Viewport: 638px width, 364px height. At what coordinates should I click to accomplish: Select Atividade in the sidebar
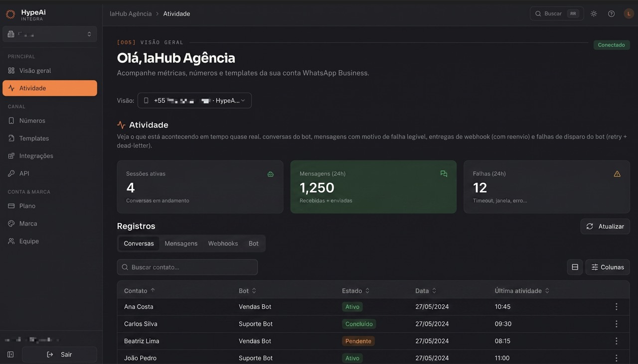50,88
